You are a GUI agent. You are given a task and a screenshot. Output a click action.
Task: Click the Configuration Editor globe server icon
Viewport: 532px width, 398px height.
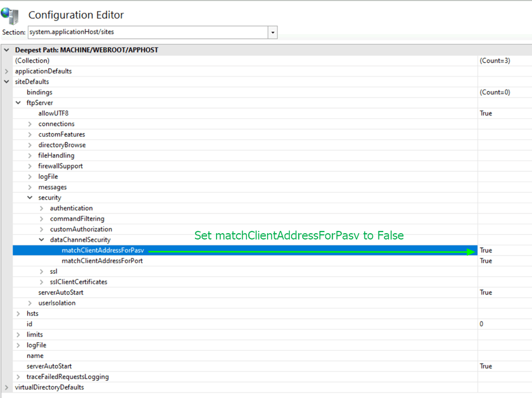[x=10, y=16]
